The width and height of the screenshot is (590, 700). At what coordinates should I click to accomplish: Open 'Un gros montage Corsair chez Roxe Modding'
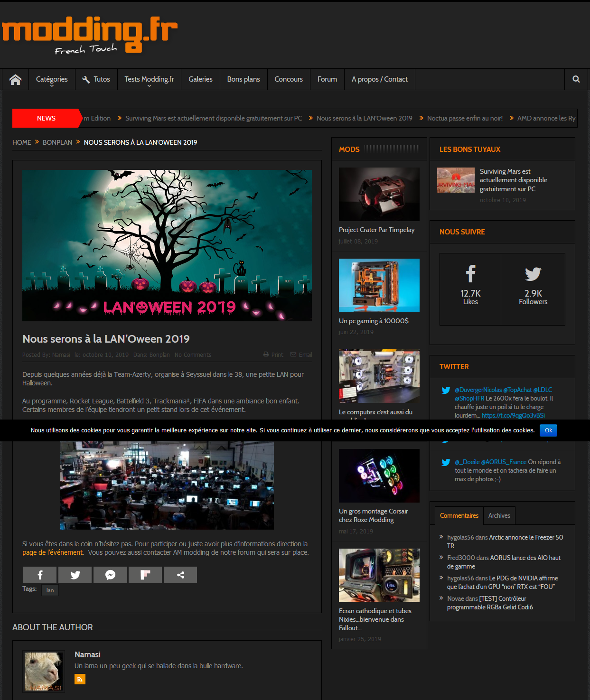374,515
